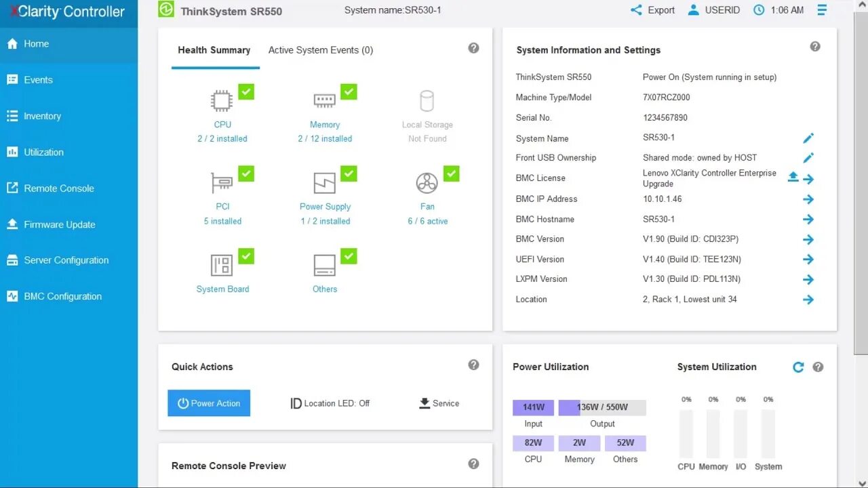Open Location settings arrow
Viewport: 868px width, 488px height.
(808, 300)
